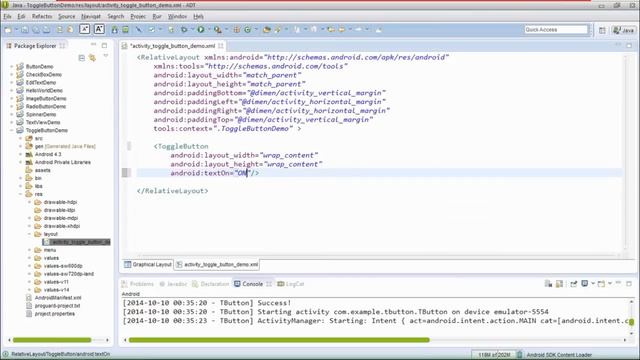
Task: Click the heap status 118M of 202M
Action: pos(493,355)
